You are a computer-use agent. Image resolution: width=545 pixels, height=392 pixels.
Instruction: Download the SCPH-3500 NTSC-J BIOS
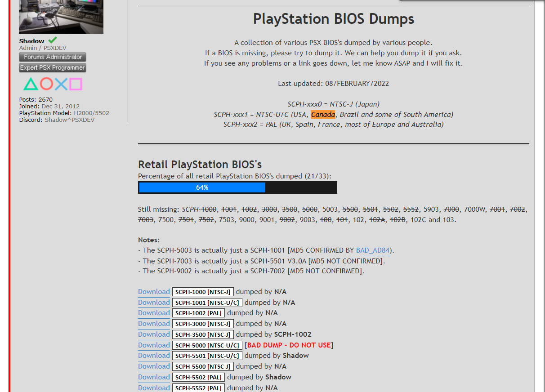pyautogui.click(x=154, y=334)
